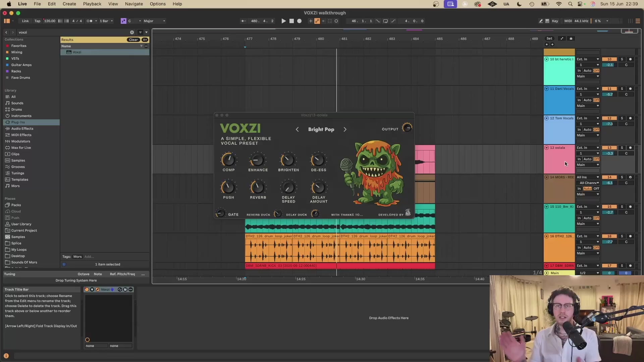
Task: Toggle the Voxzi device activator
Action: (x=87, y=290)
